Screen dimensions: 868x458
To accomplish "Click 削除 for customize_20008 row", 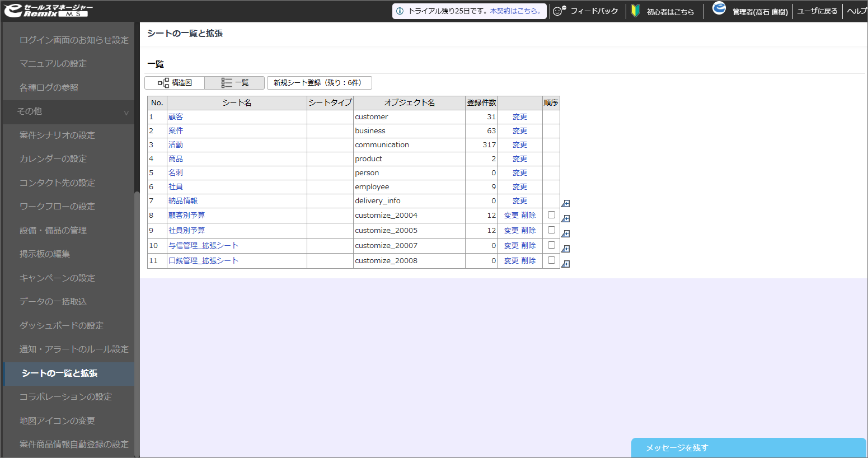I will click(x=529, y=261).
